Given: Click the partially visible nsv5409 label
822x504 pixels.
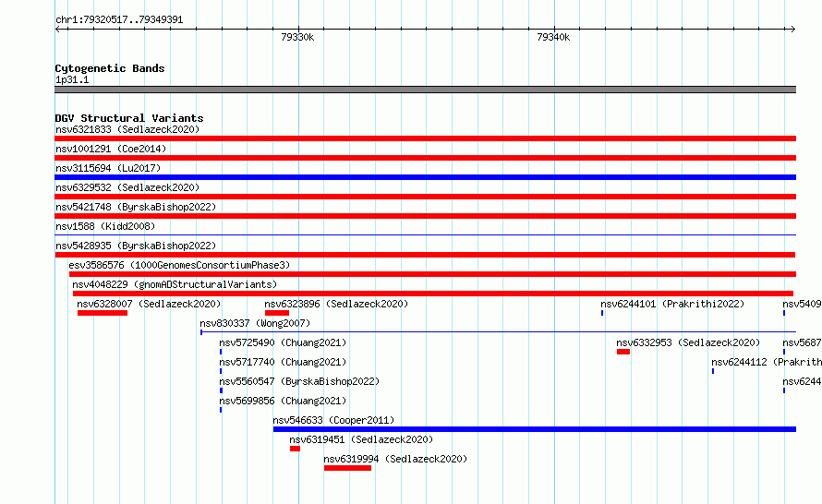Looking at the screenshot, I should (x=802, y=304).
